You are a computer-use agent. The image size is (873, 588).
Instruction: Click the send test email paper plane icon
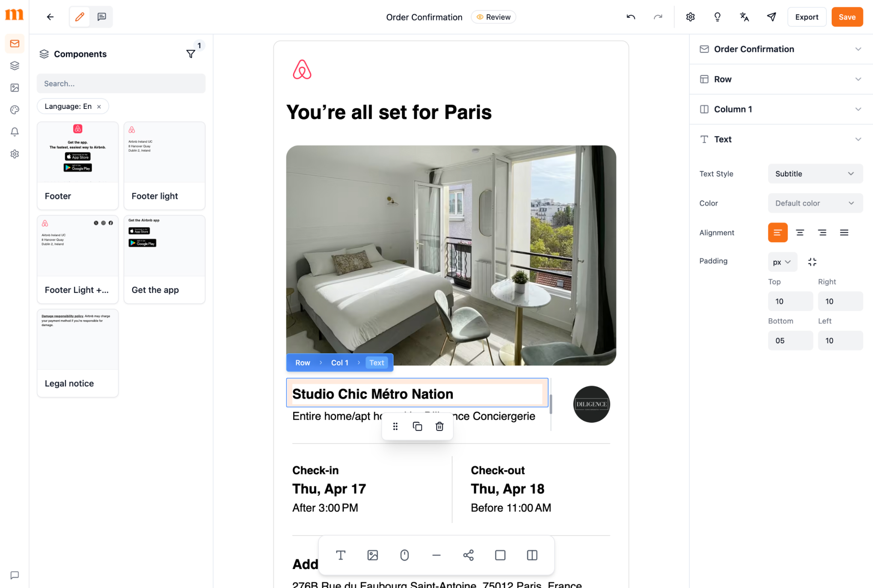tap(771, 17)
